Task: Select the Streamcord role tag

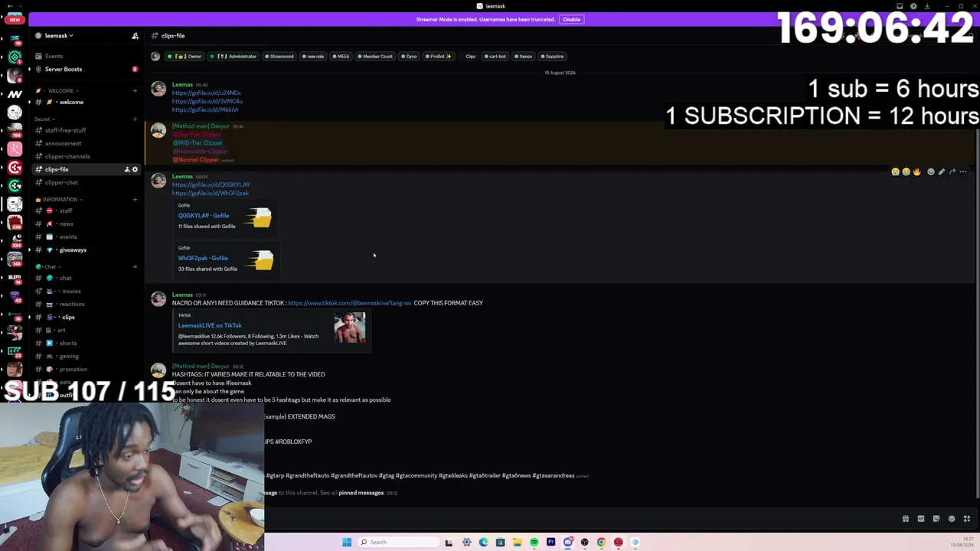Action: pos(279,56)
